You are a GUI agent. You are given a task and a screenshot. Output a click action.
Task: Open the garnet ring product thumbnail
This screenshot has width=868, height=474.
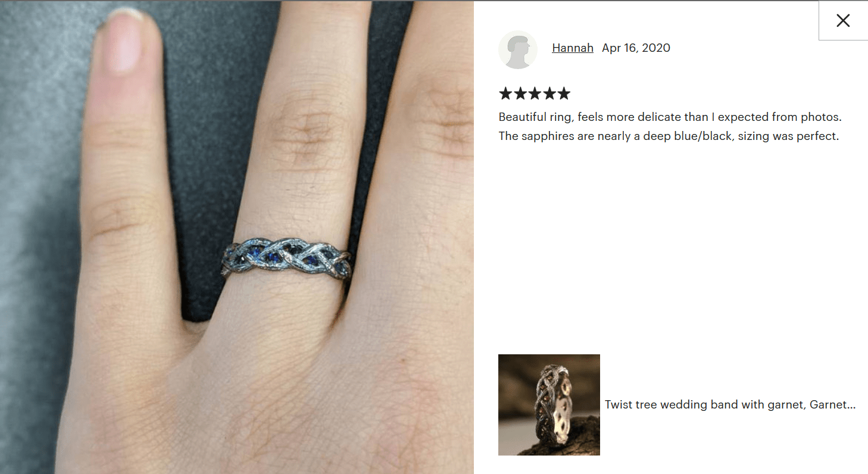pos(549,405)
